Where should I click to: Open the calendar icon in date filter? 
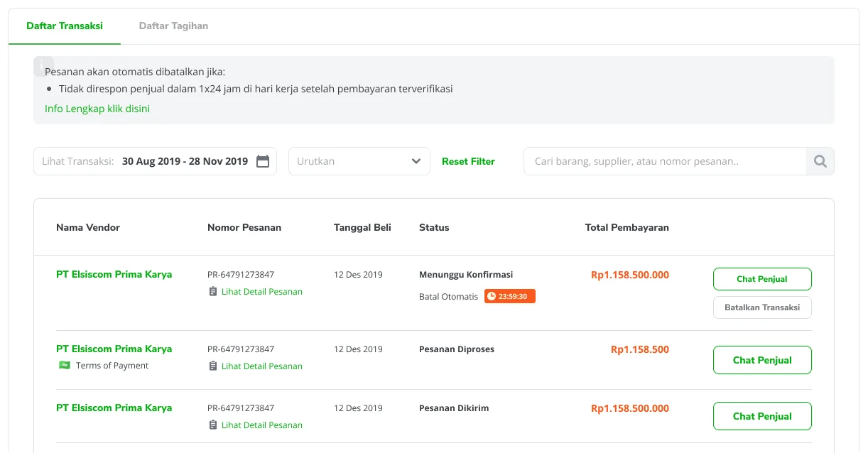(x=263, y=161)
